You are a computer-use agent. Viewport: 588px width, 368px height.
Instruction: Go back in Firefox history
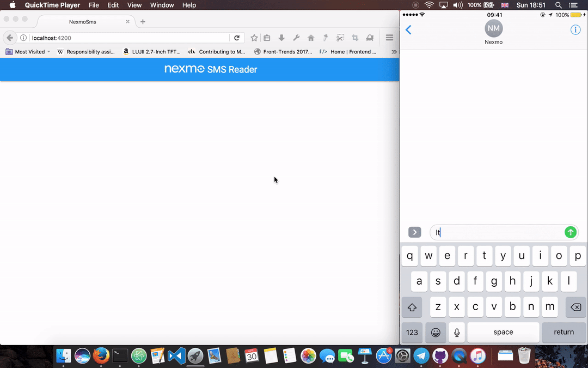click(x=10, y=38)
